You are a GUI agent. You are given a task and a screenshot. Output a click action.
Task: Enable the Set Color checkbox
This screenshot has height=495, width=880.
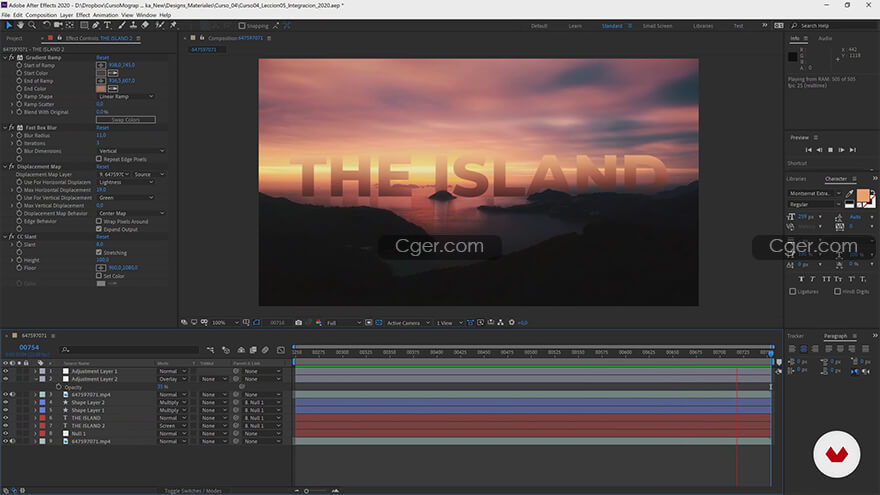99,276
